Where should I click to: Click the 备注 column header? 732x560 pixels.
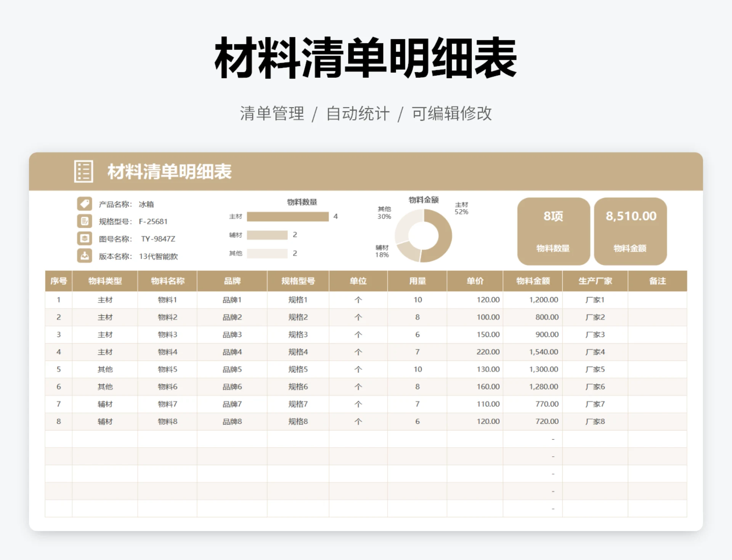click(658, 281)
